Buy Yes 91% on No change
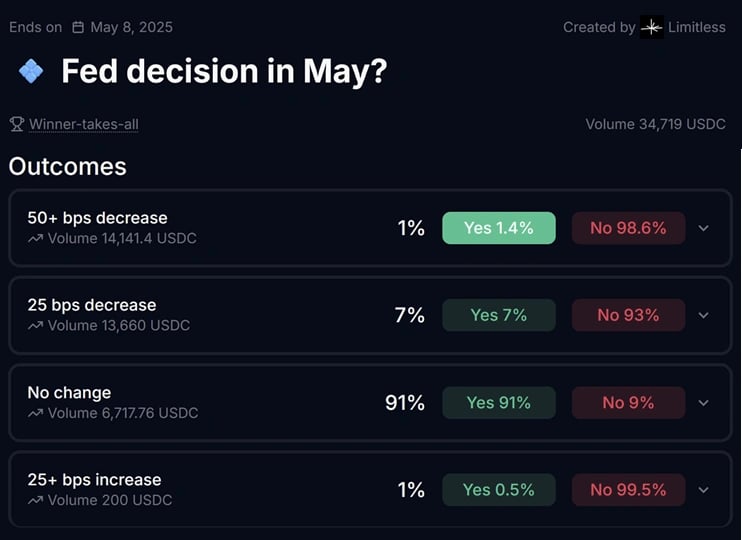This screenshot has width=742, height=540. [x=499, y=403]
